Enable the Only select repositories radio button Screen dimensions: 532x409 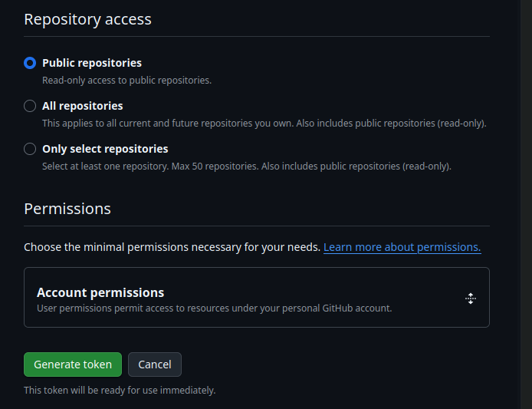(x=30, y=149)
